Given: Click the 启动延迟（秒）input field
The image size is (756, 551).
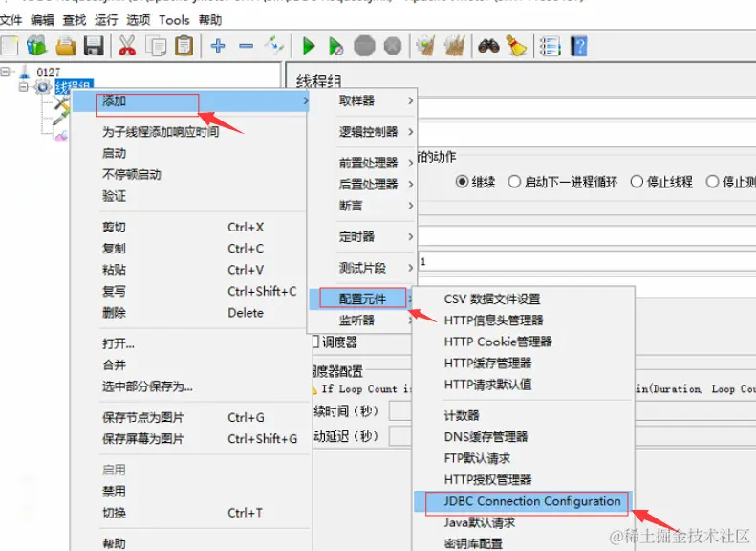Looking at the screenshot, I should tap(400, 436).
